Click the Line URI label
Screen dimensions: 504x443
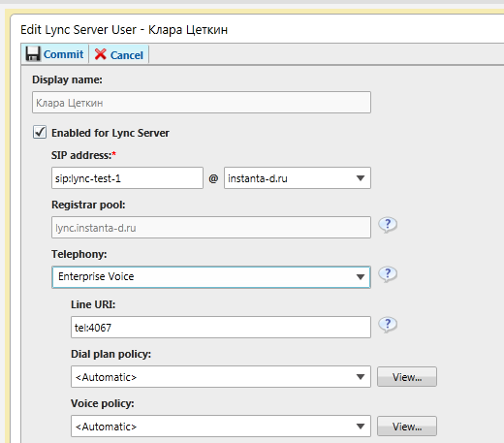coord(93,304)
